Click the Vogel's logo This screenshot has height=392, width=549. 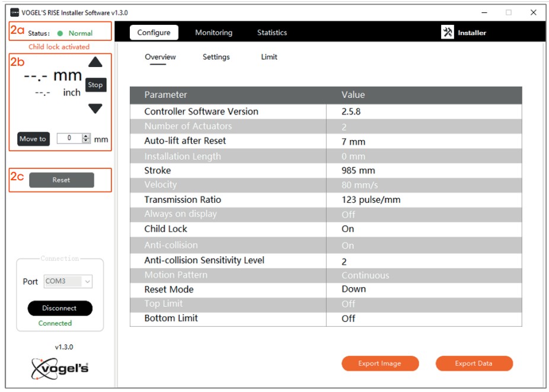[59, 368]
